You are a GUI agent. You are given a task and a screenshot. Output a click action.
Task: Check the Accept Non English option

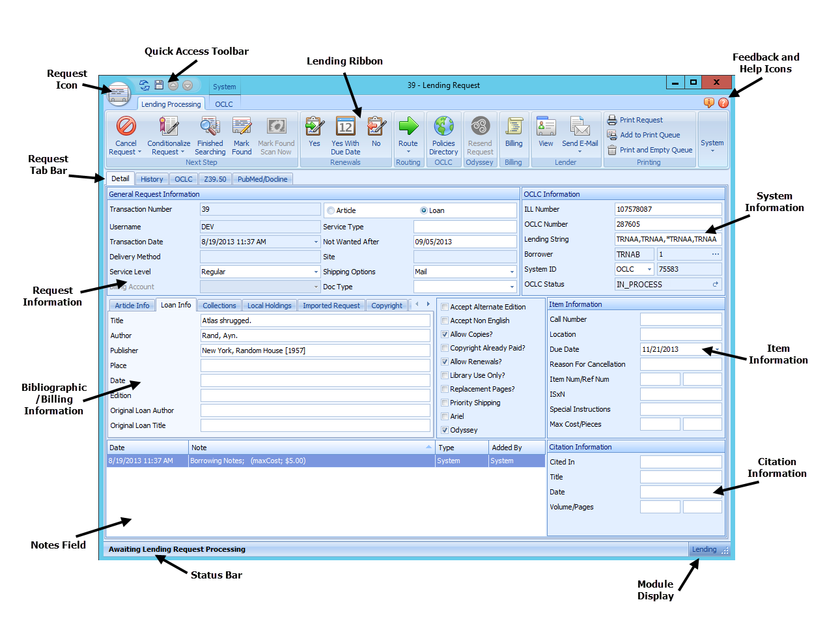pos(445,321)
